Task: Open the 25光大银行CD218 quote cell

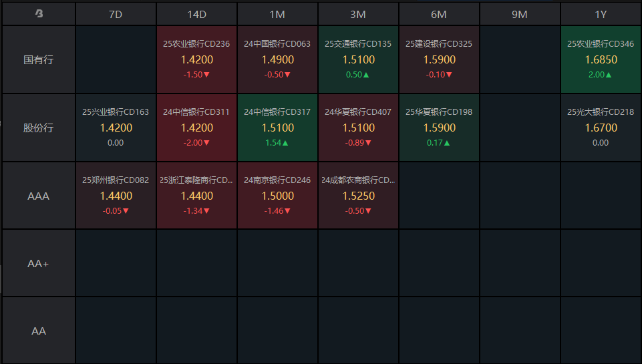Action: click(601, 128)
